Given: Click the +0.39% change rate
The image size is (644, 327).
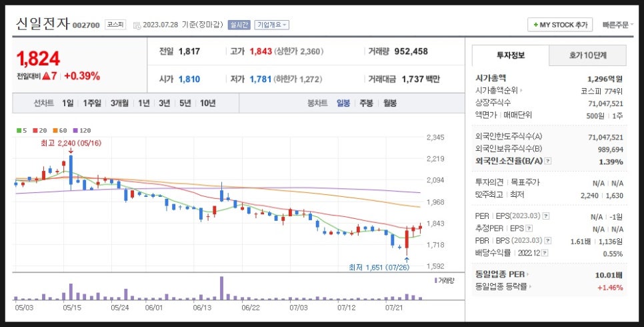Looking at the screenshot, I should [x=82, y=76].
